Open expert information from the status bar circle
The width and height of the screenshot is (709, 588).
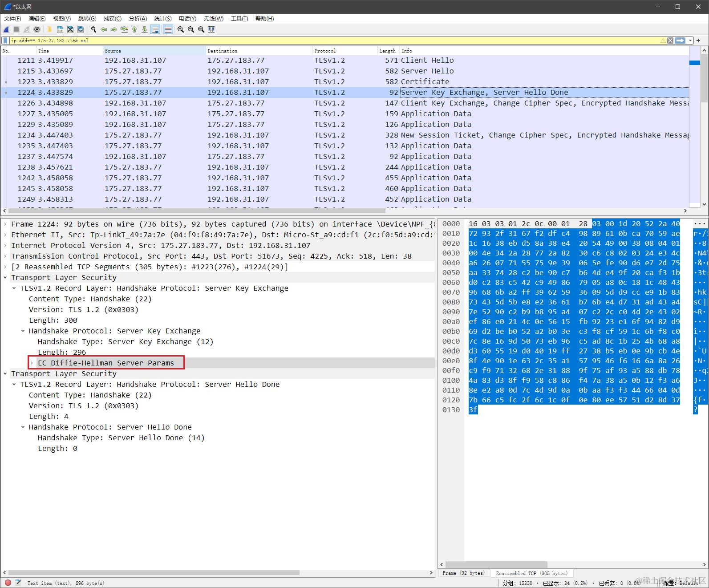8,582
